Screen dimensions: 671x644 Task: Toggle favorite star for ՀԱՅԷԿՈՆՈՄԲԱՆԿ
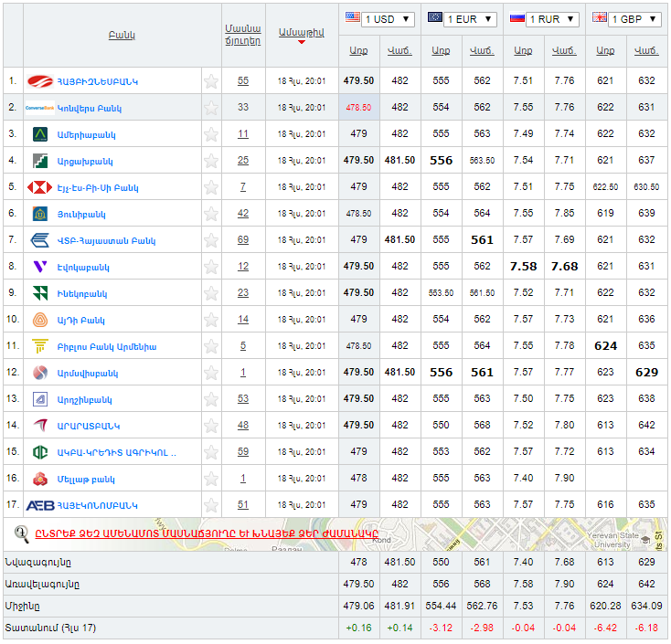click(x=211, y=505)
